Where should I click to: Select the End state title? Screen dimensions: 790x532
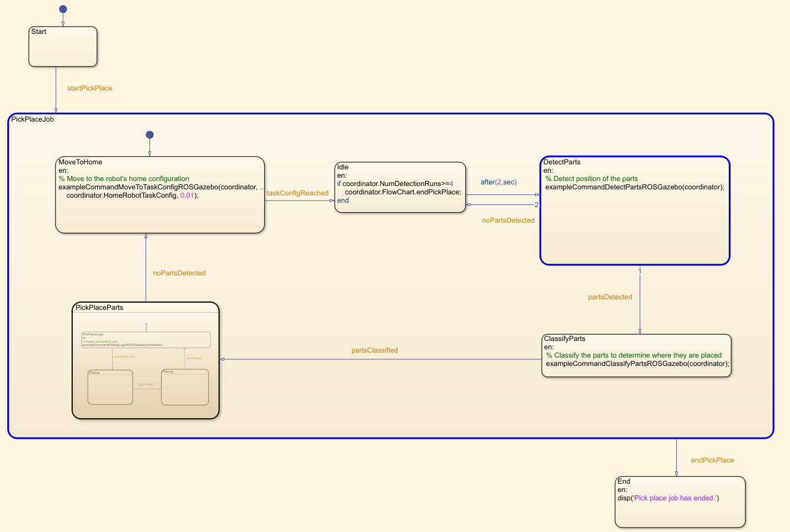pos(624,481)
